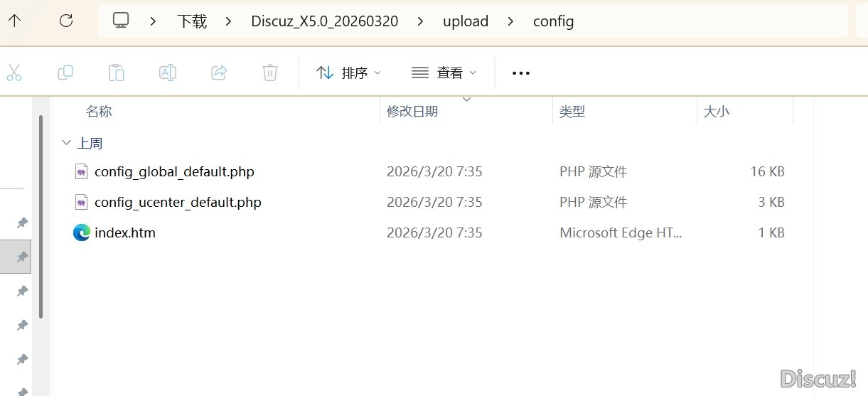Click the Copy icon in toolbar
Screen dimensions: 868x396
(65, 73)
